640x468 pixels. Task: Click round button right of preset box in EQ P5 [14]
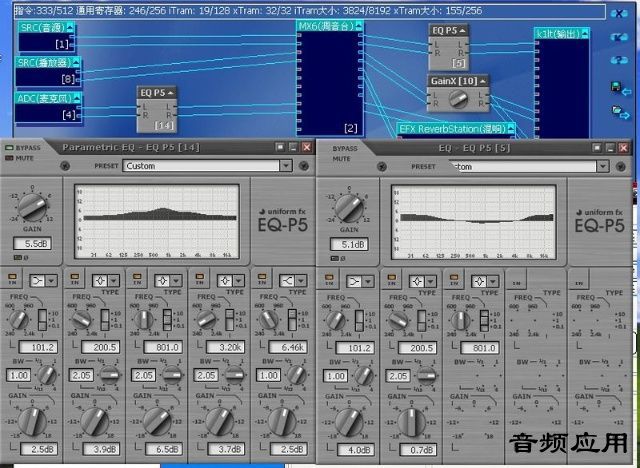[x=303, y=165]
